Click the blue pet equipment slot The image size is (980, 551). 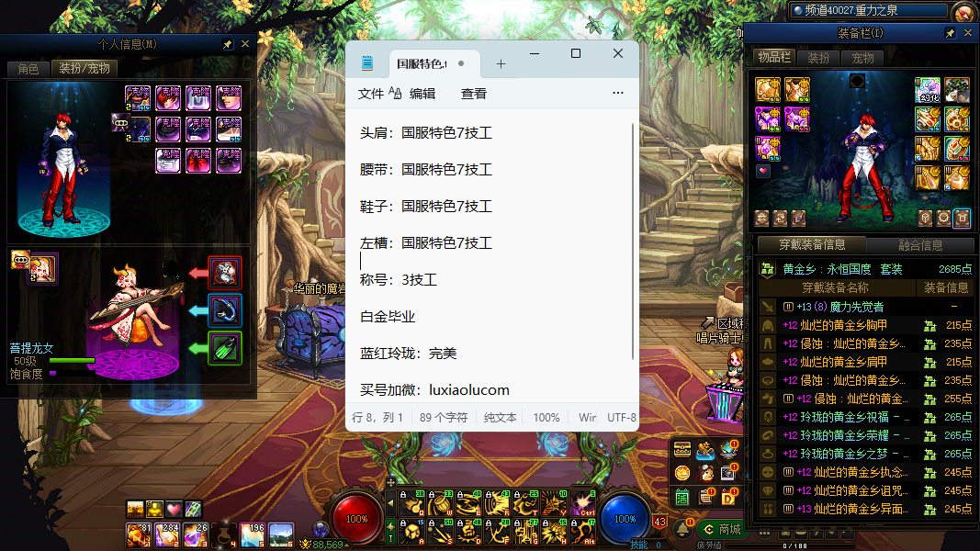pyautogui.click(x=225, y=310)
